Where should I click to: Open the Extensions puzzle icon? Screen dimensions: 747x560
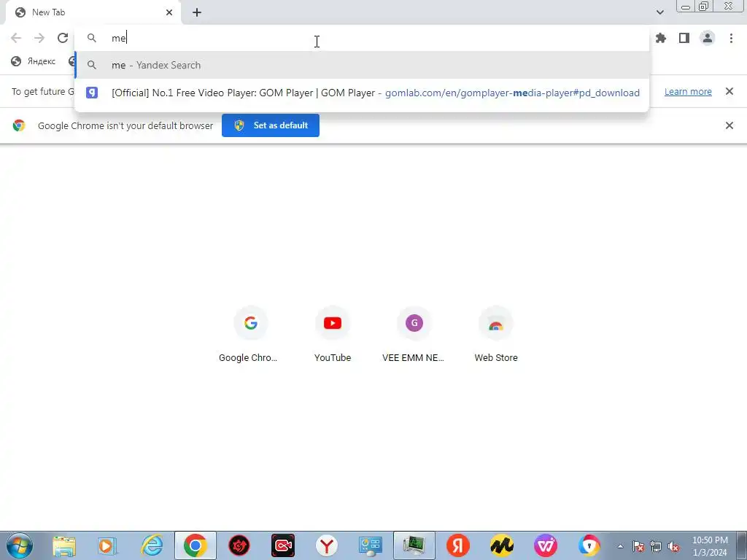pos(661,38)
